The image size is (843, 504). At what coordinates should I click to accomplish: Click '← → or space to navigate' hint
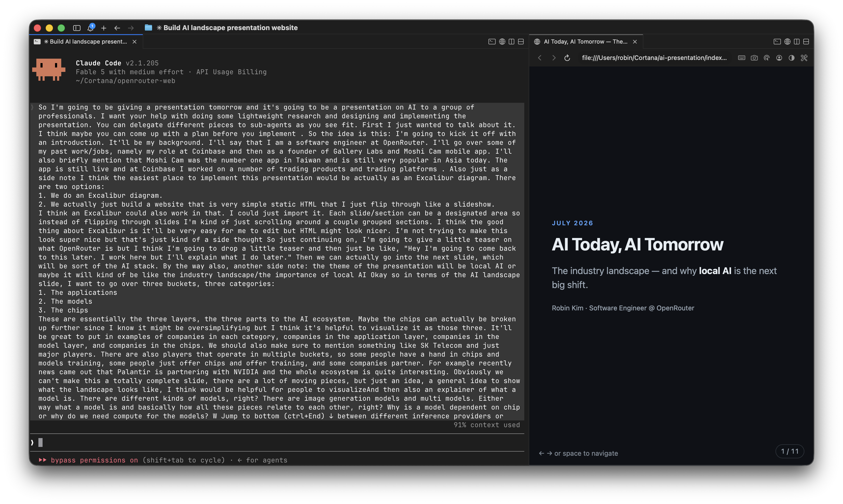pos(578,453)
